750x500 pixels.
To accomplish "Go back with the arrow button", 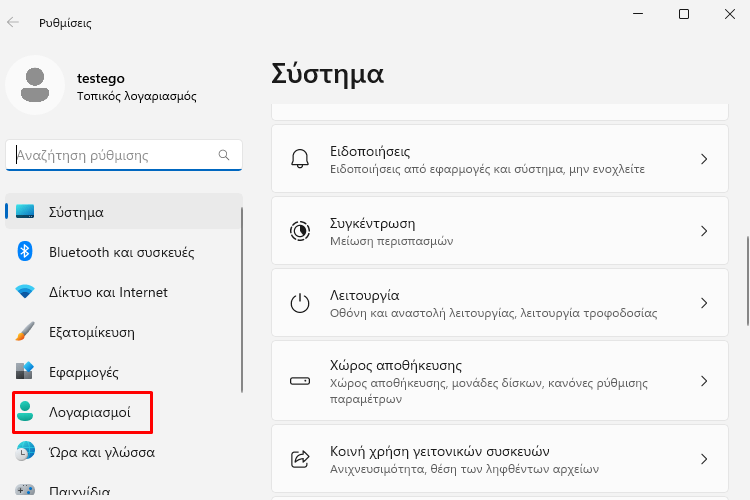I will pos(13,22).
